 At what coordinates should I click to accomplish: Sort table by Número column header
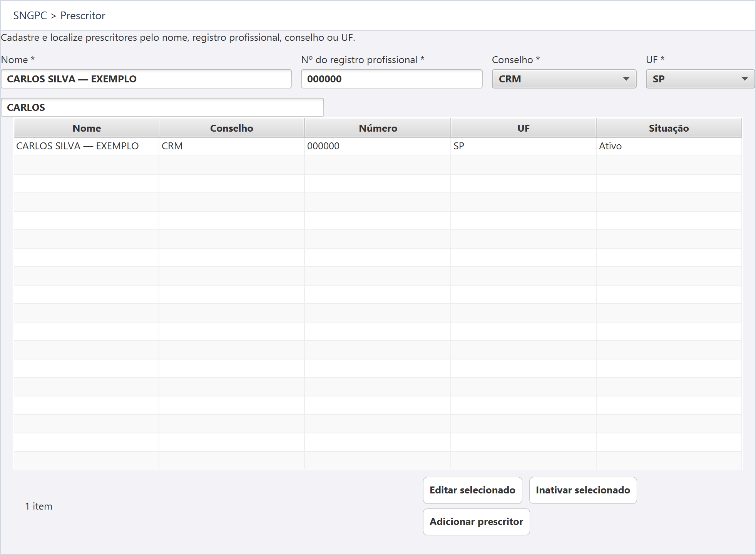(378, 128)
